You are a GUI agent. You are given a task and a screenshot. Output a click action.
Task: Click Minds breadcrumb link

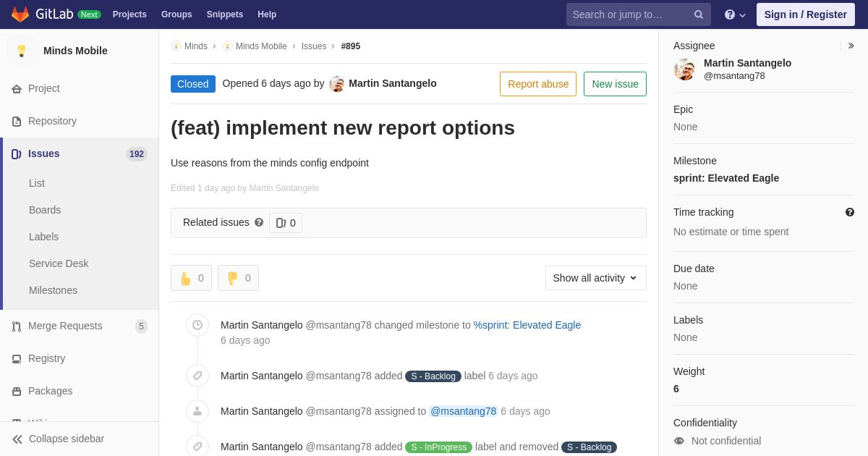tap(196, 46)
